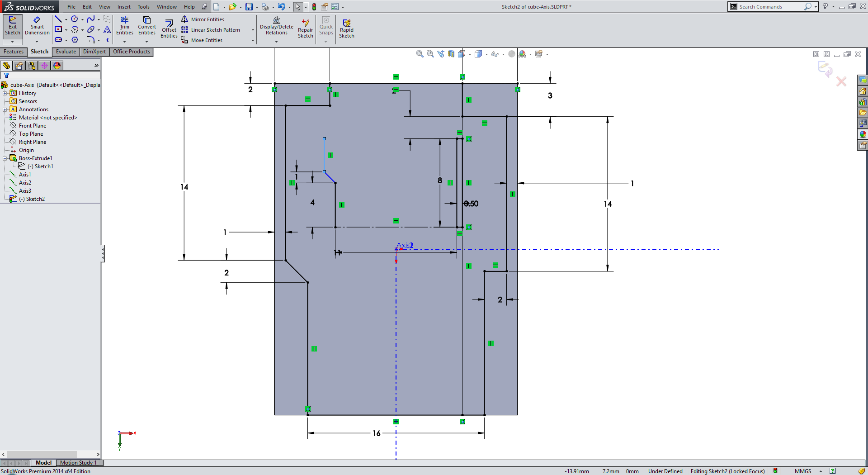Image resolution: width=868 pixels, height=475 pixels.
Task: Open the PropertyManager tab
Action: (19, 66)
